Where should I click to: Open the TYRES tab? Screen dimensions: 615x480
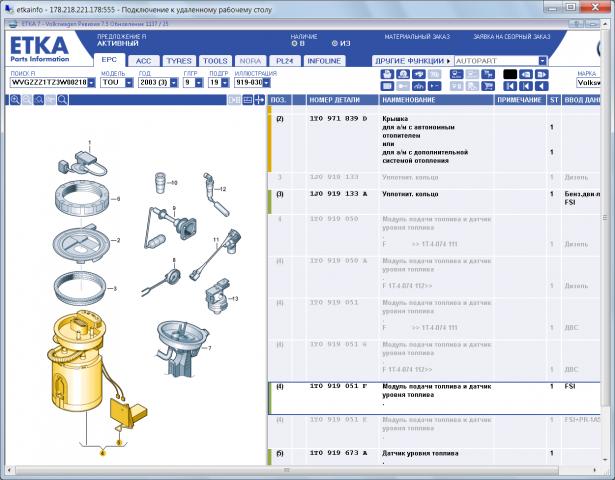179,61
